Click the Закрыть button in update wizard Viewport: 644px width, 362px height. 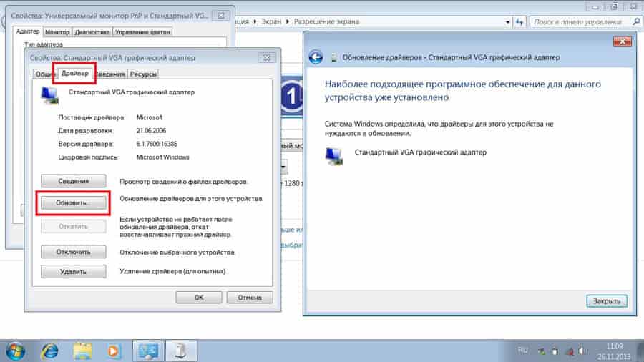coord(607,300)
